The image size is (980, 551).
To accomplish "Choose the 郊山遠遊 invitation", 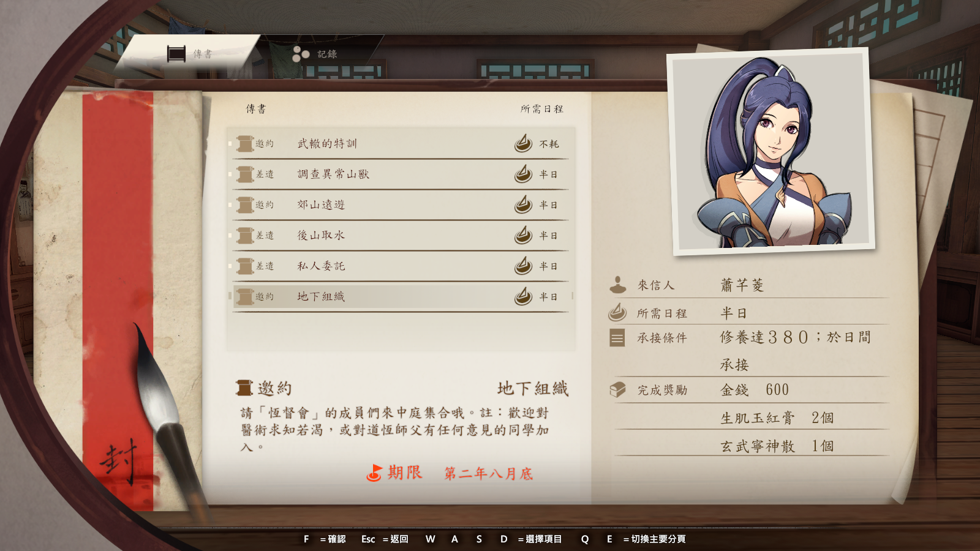I will click(401, 205).
